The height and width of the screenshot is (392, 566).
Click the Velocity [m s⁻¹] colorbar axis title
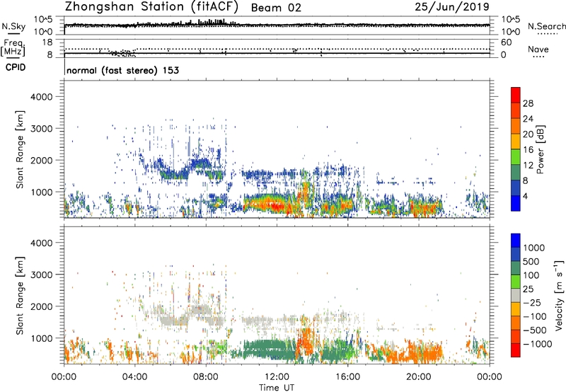tap(559, 295)
